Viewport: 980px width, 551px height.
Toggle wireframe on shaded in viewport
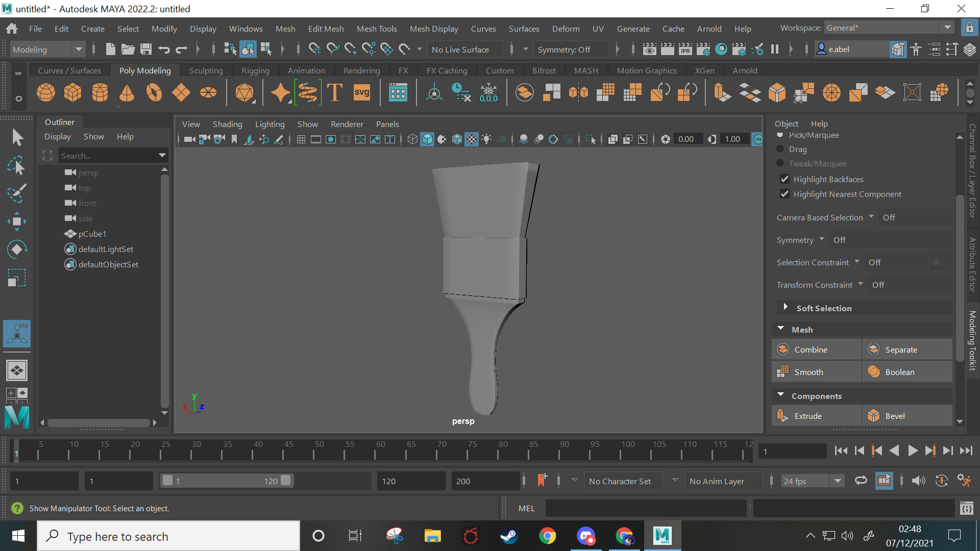click(457, 139)
